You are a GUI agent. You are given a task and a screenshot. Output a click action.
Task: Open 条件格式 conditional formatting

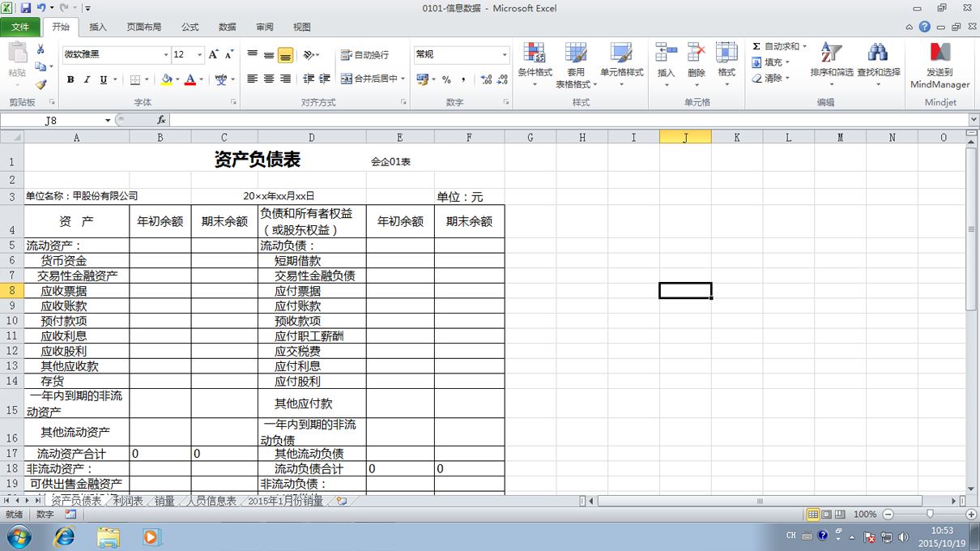[535, 65]
